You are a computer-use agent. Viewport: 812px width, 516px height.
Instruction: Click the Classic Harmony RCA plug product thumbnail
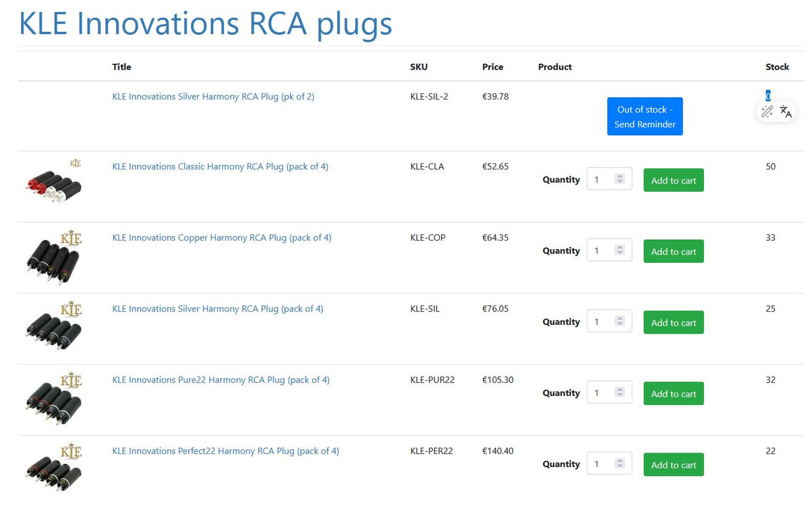point(54,181)
